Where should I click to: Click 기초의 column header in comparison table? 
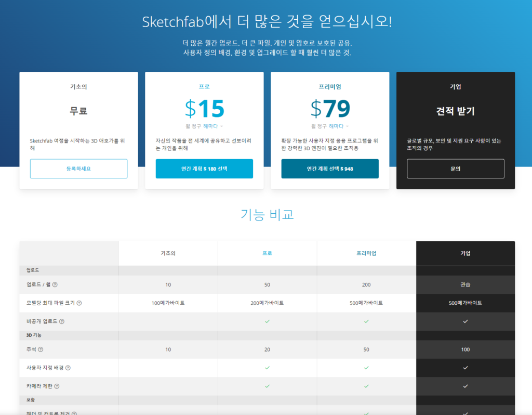point(168,253)
